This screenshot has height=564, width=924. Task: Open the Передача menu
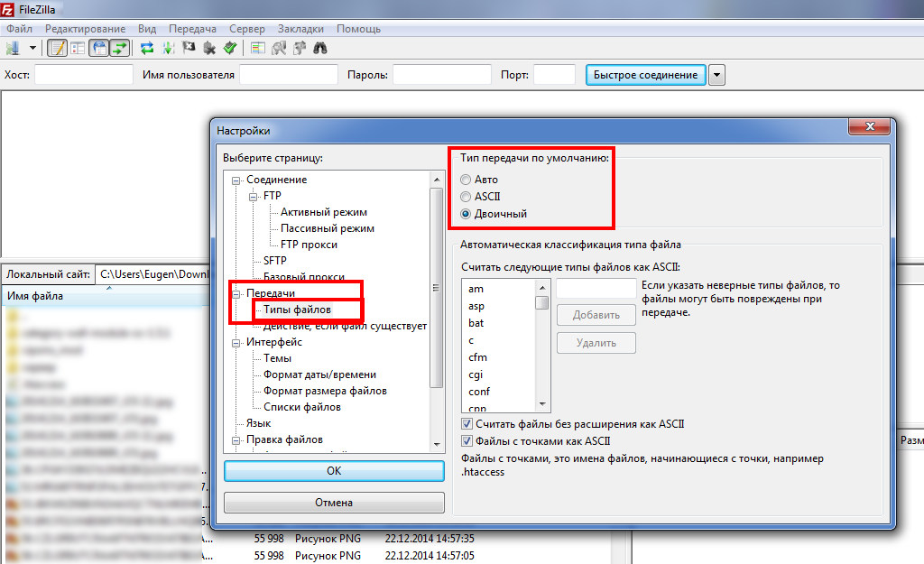(x=192, y=29)
